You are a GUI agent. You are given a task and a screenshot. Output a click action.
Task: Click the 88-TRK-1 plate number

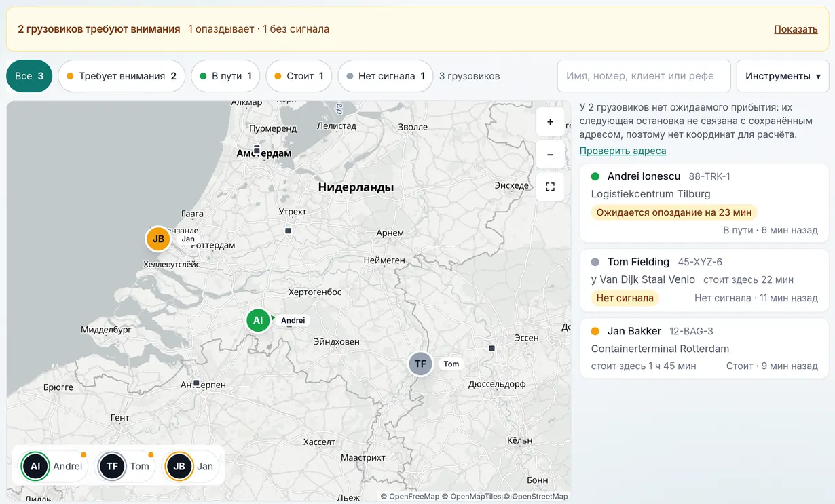click(709, 176)
